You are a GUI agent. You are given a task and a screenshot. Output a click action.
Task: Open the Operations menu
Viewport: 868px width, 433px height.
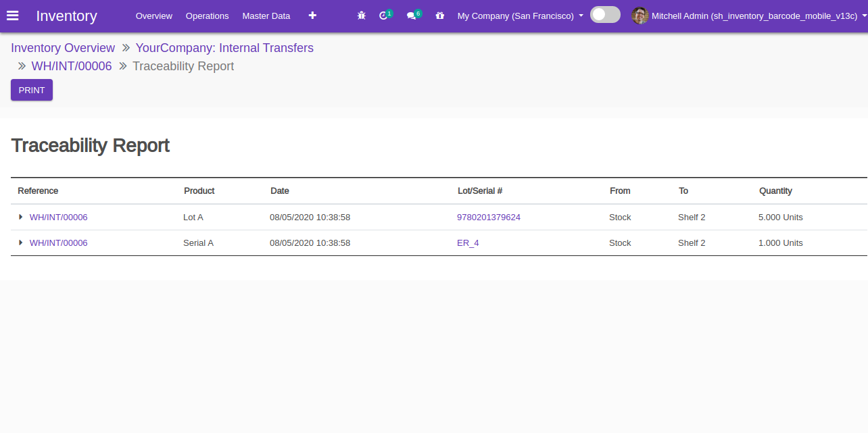(208, 16)
